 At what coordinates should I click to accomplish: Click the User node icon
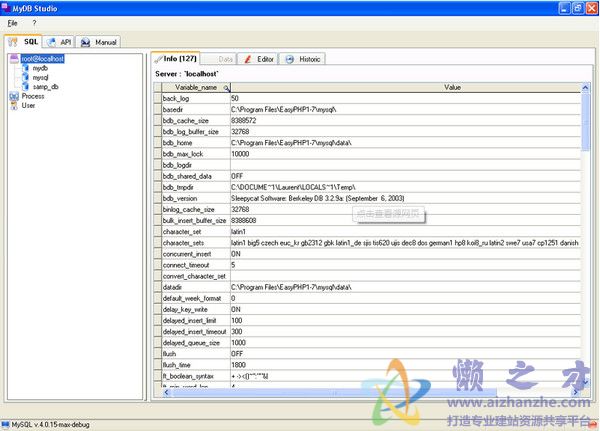[14, 105]
